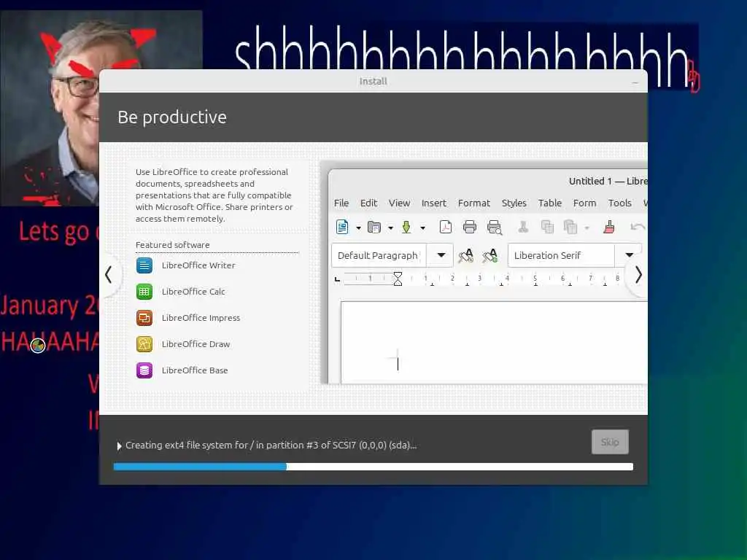Click the LibreOffice Writer label

198,265
